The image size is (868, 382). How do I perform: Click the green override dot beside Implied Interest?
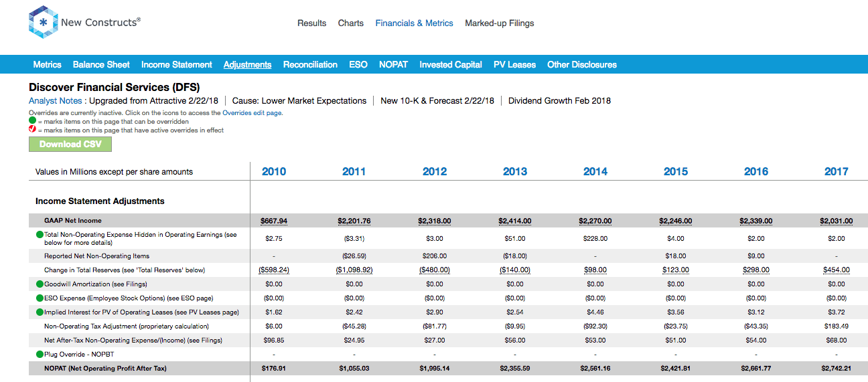pyautogui.click(x=40, y=312)
